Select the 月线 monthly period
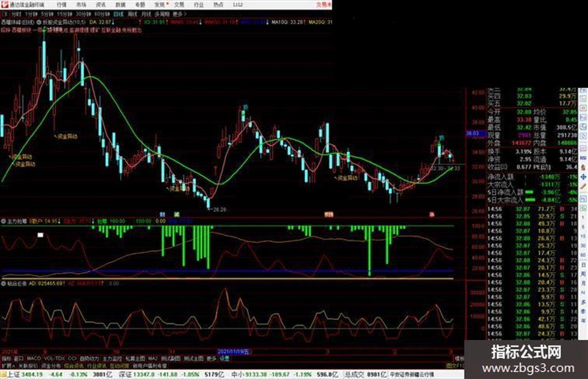The image size is (588, 379). pos(146,14)
